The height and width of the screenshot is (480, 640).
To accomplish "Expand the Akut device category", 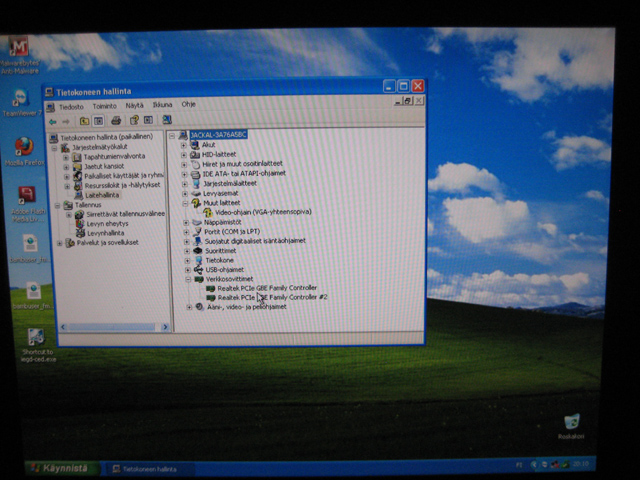I will (x=183, y=145).
